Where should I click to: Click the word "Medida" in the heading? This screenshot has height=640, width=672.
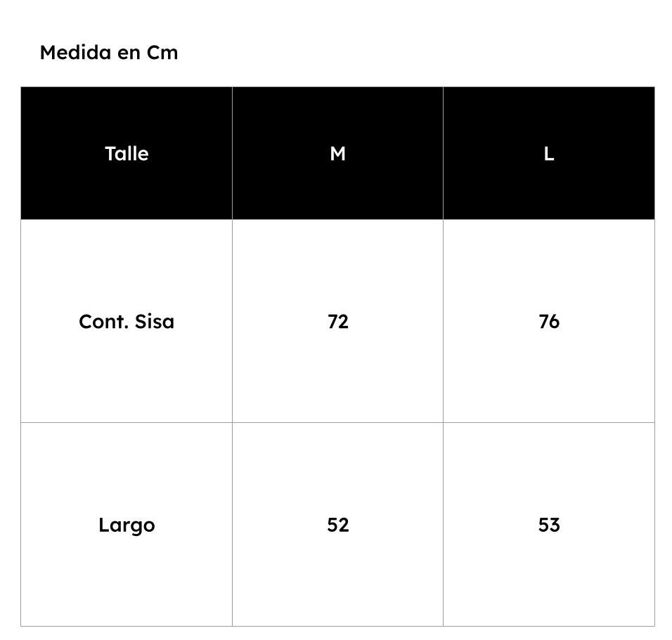(x=76, y=53)
